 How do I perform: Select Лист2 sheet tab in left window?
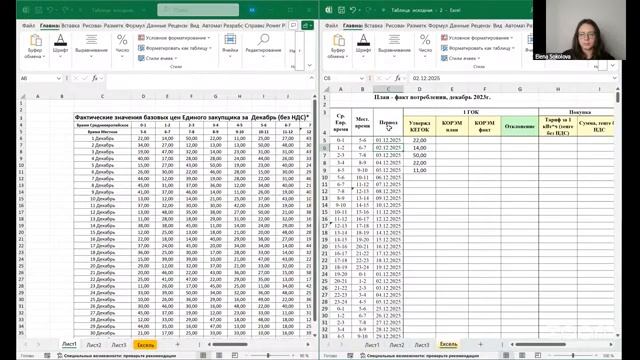click(94, 345)
